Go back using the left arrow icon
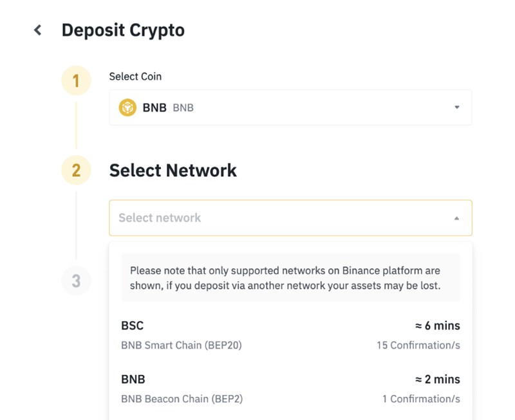Image resolution: width=515 pixels, height=420 pixels. pyautogui.click(x=38, y=30)
